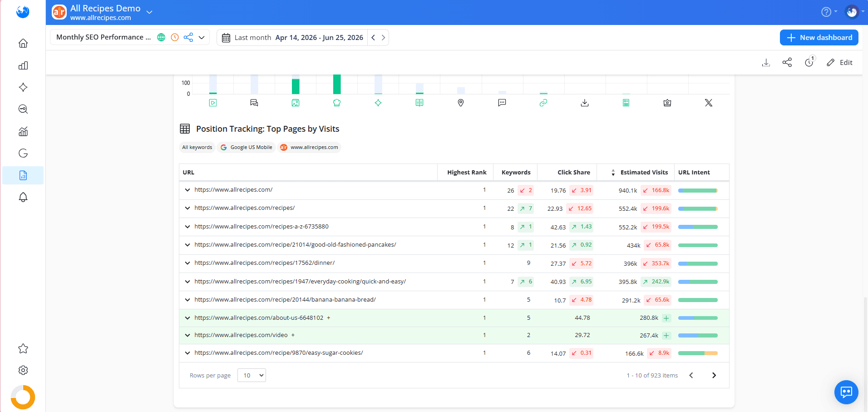Click the orange progress ring in the sidebar
The image size is (868, 412).
[23, 397]
